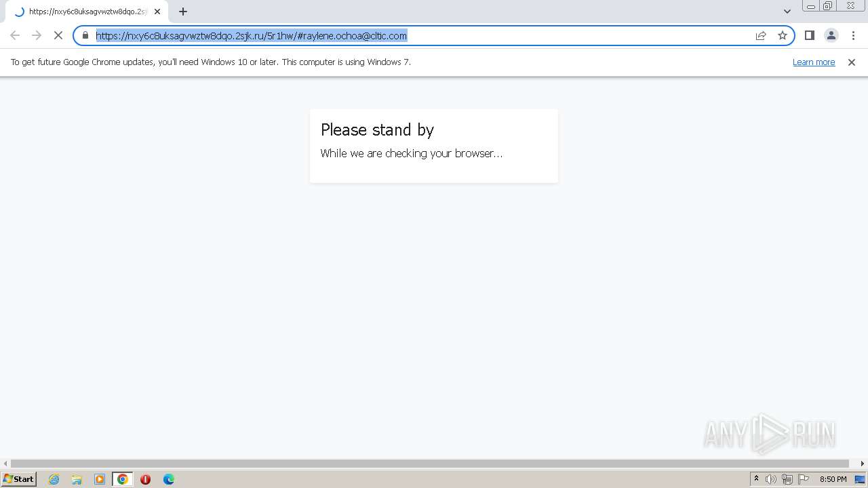Dismiss the Chrome update notification bar

click(852, 62)
